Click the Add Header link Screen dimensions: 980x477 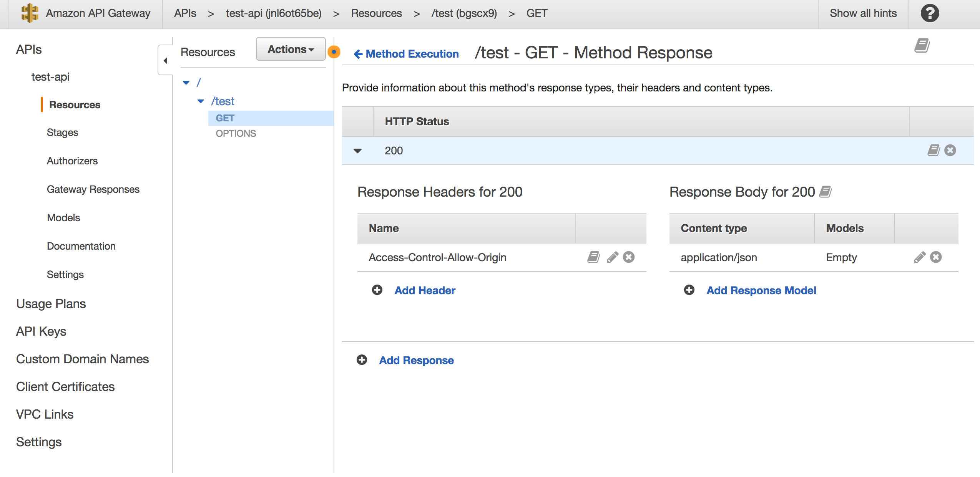[425, 290]
